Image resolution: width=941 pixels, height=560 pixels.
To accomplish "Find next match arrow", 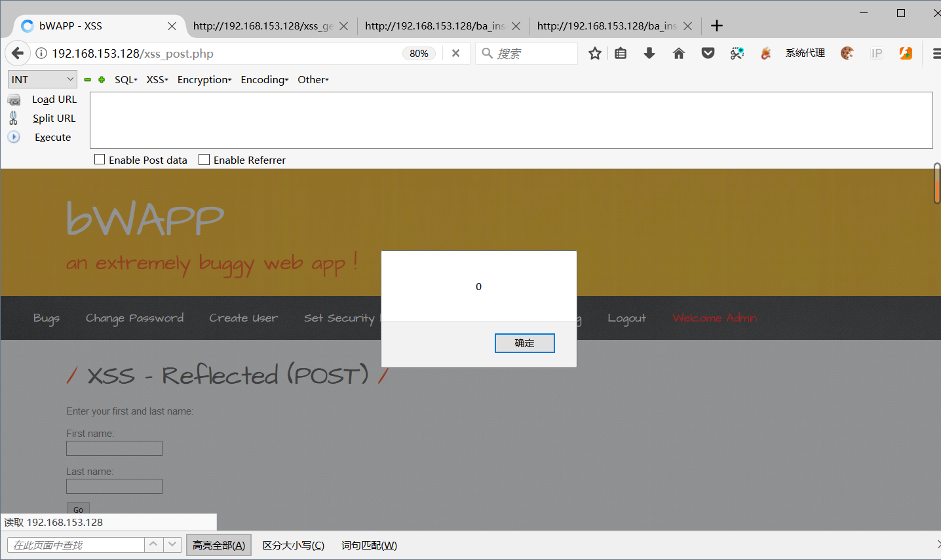I will click(x=172, y=544).
